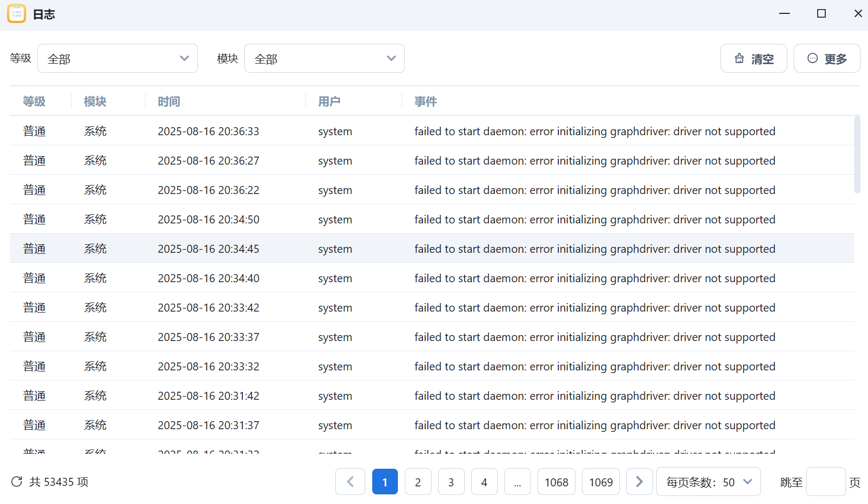The height and width of the screenshot is (504, 868).
Task: Click the refresh icon beside total count
Action: (17, 482)
